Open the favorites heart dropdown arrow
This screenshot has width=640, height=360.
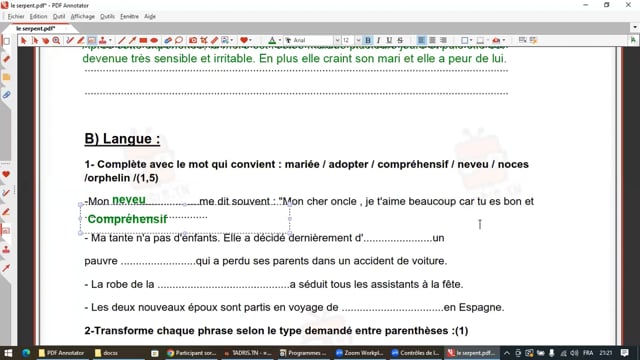click(x=251, y=40)
